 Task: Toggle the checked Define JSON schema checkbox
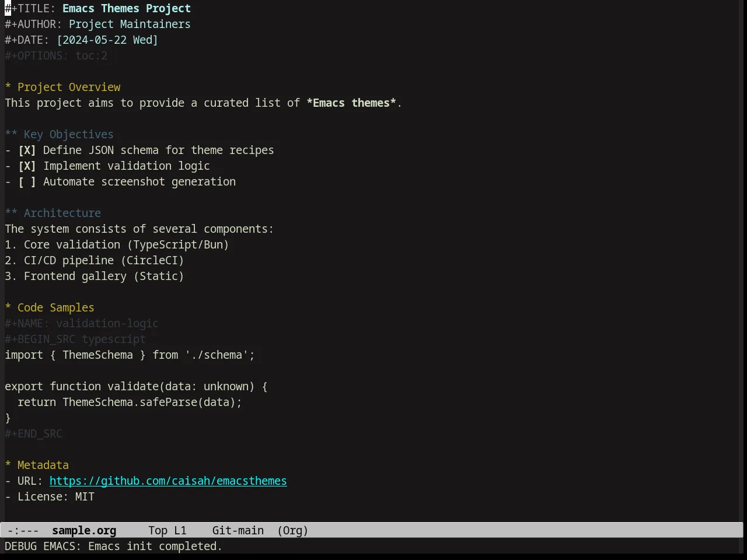27,150
